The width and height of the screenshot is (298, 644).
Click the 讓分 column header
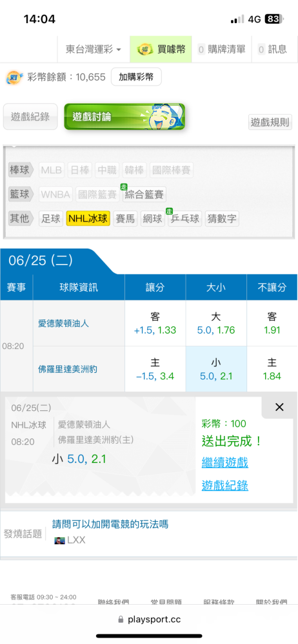155,287
